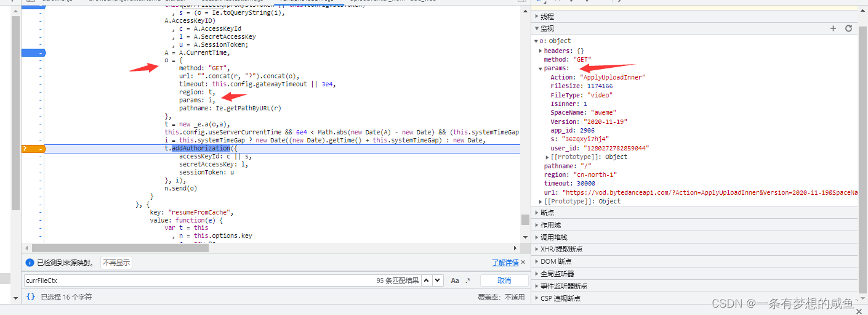The image size is (868, 315).
Task: Click 不再显示 in source map notice
Action: tap(116, 263)
